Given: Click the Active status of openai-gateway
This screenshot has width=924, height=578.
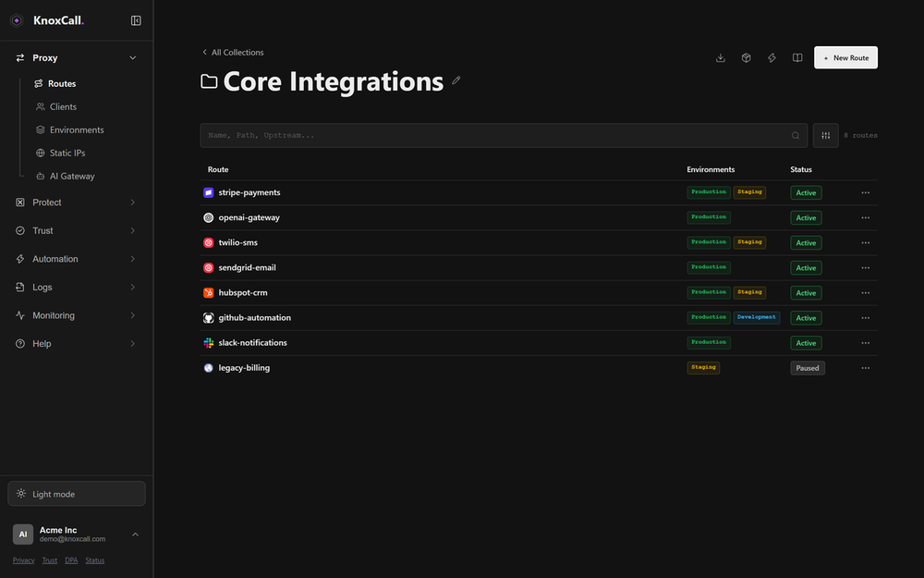Looking at the screenshot, I should (x=806, y=217).
